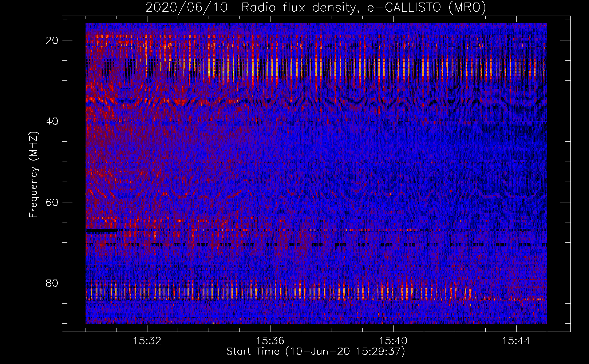Click the 'Frequency (MHZ)' axis label

[x=33, y=174]
